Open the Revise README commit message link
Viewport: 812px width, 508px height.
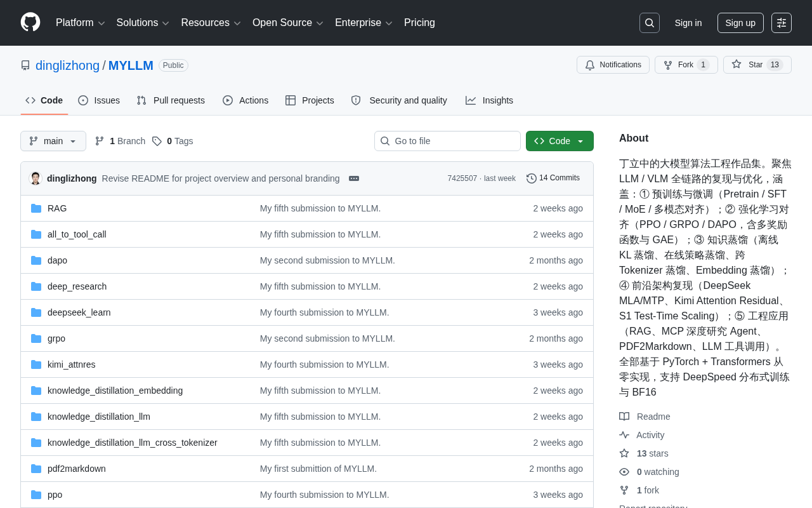point(221,178)
